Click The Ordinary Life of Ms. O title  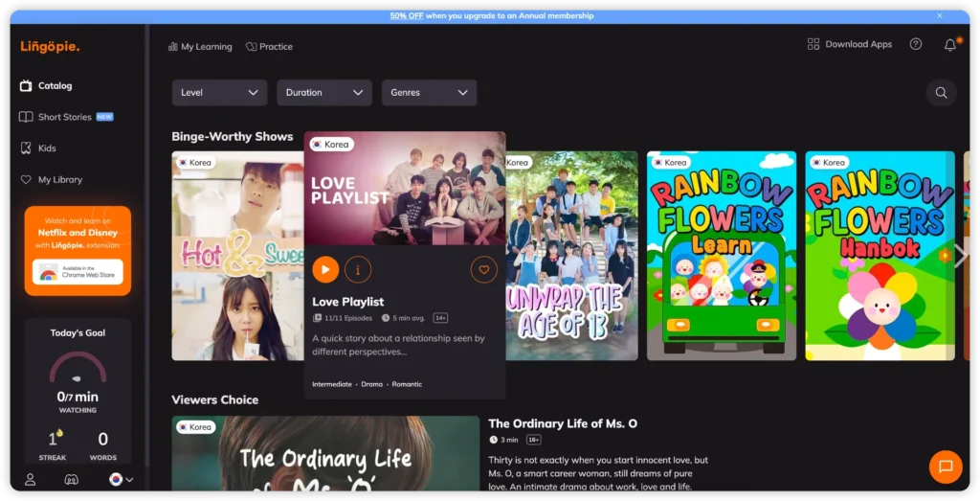[x=563, y=423]
